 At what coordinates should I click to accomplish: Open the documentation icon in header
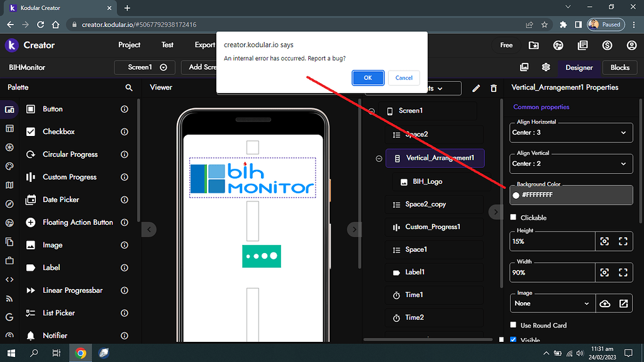[583, 45]
